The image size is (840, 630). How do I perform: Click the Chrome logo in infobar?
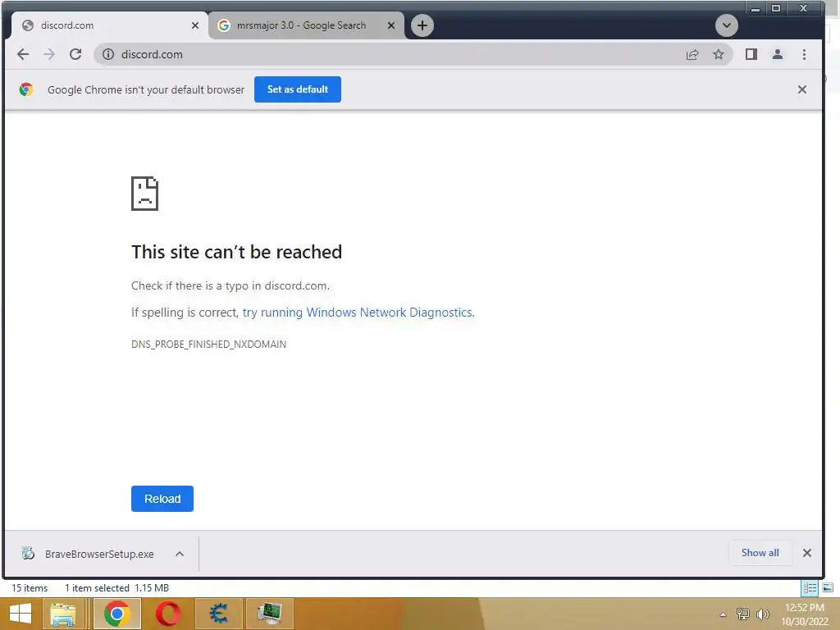point(25,89)
